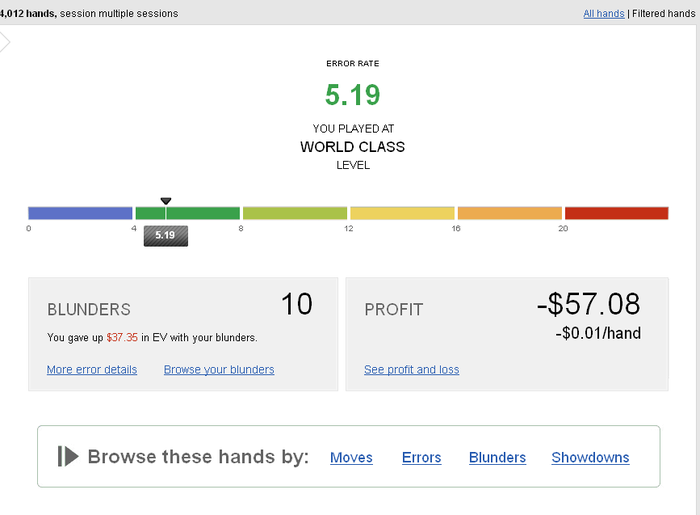Click the black triangle marker above the scale
The width and height of the screenshot is (700, 515).
tap(166, 201)
